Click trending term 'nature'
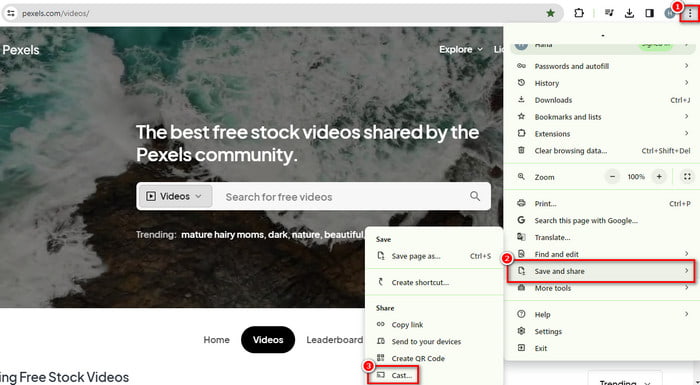Viewport: 700px width, 385px height. pyautogui.click(x=306, y=234)
